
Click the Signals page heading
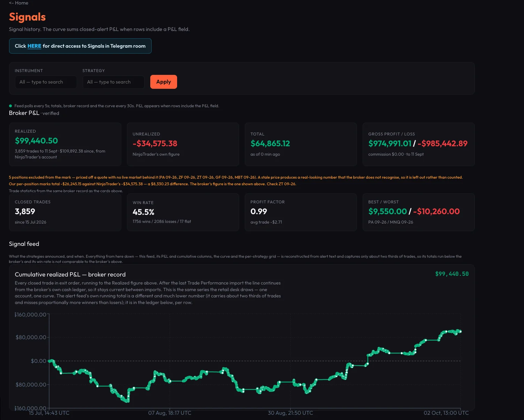pyautogui.click(x=27, y=17)
